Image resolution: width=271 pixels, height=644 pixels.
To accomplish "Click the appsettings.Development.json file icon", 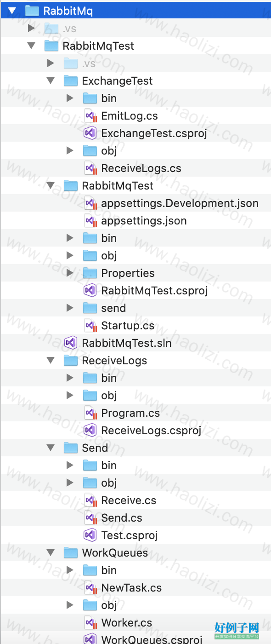I will [90, 203].
